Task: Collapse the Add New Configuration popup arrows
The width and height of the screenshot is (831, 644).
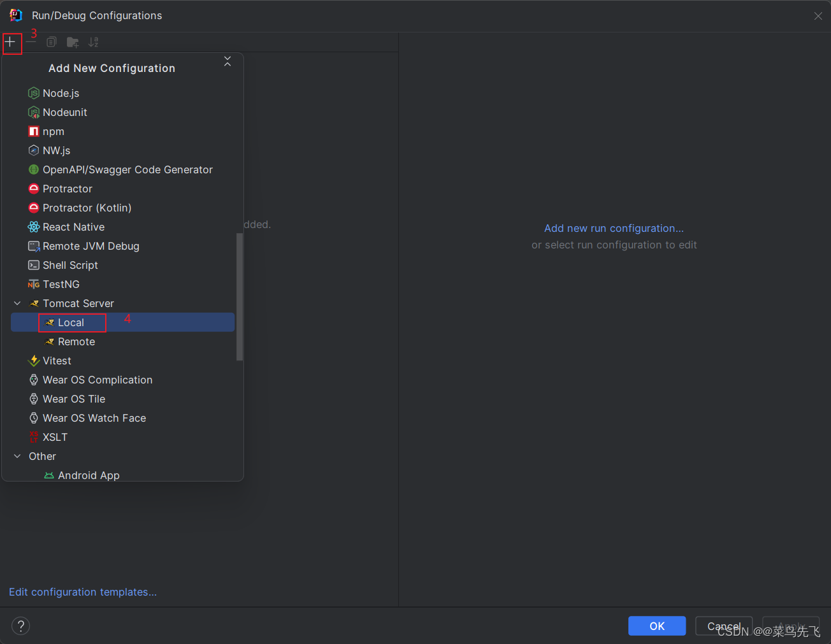Action: 228,61
